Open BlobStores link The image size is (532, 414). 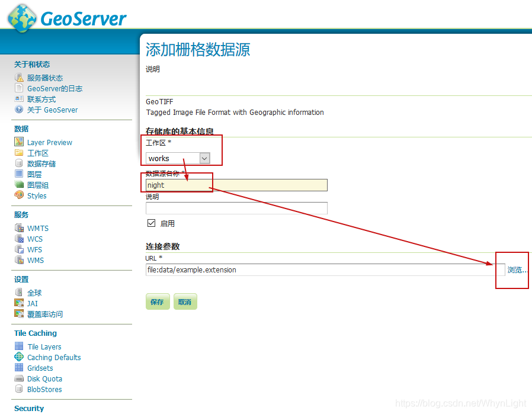tap(44, 389)
